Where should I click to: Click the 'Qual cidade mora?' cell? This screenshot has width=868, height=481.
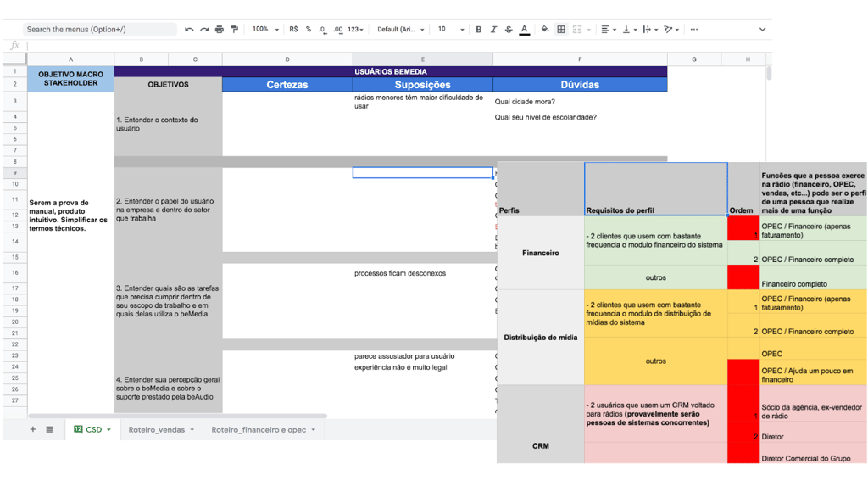tap(580, 102)
